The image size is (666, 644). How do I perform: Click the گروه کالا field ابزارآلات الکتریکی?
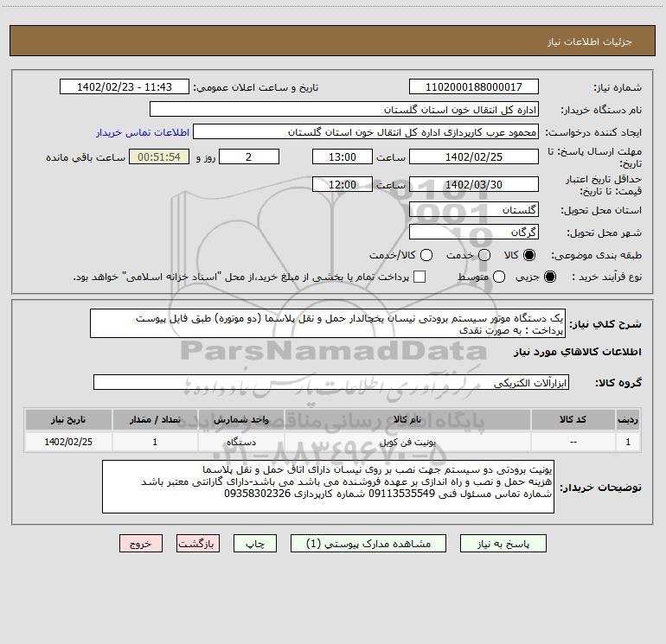(331, 382)
